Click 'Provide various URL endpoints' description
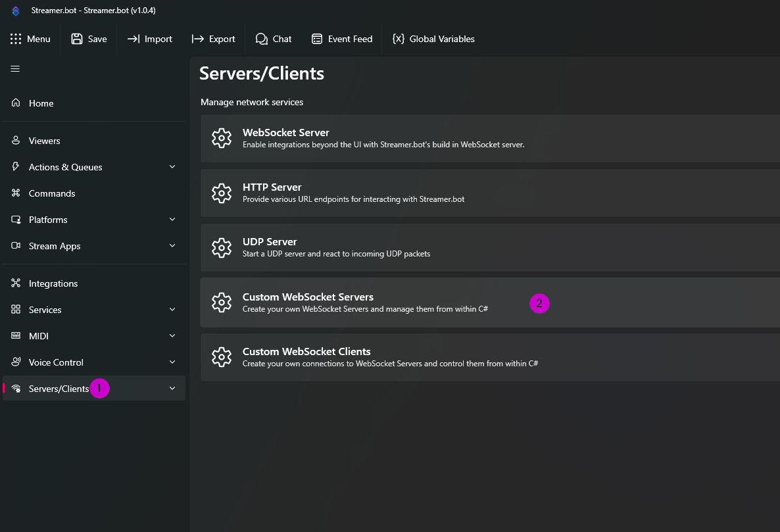The height and width of the screenshot is (532, 780). (353, 199)
